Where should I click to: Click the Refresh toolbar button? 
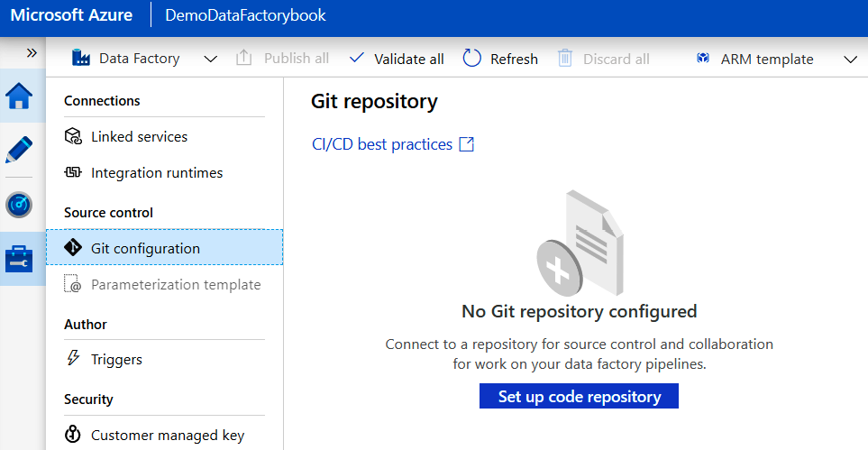pyautogui.click(x=500, y=59)
